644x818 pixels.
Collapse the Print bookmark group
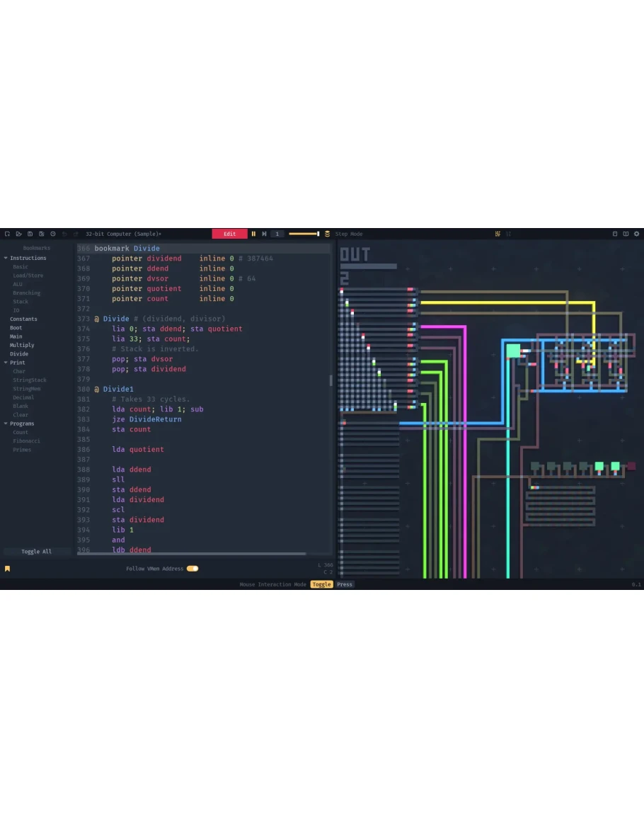point(6,363)
